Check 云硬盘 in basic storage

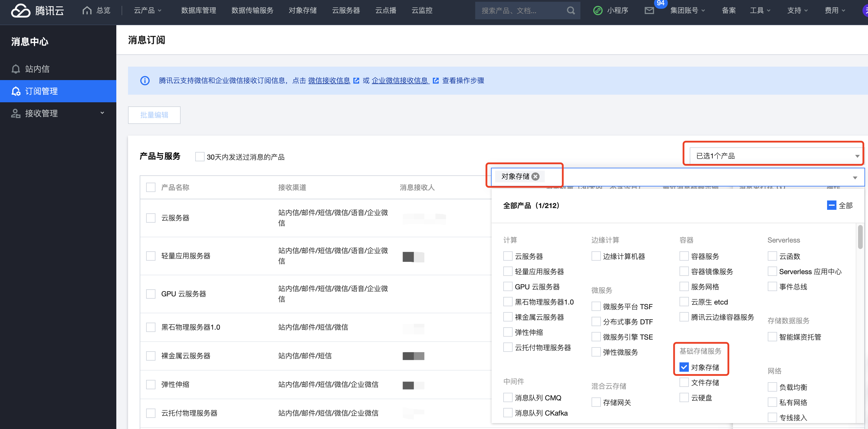click(x=684, y=397)
